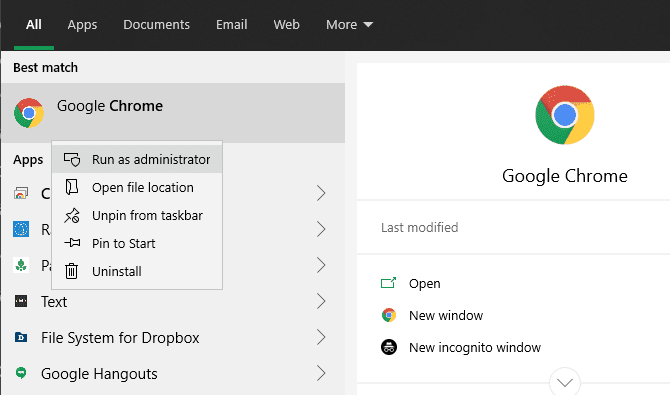670x395 pixels.
Task: Expand the Google Hangouts chevron
Action: 321,373
